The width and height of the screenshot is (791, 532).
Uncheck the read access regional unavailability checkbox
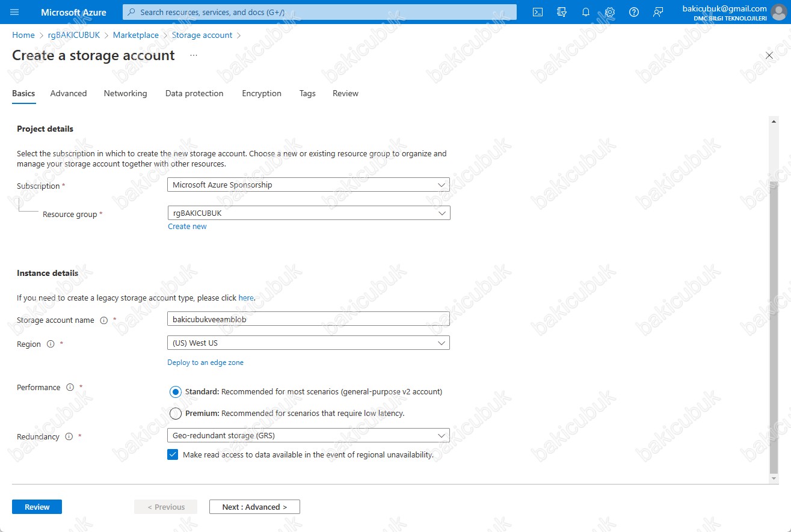(x=173, y=455)
